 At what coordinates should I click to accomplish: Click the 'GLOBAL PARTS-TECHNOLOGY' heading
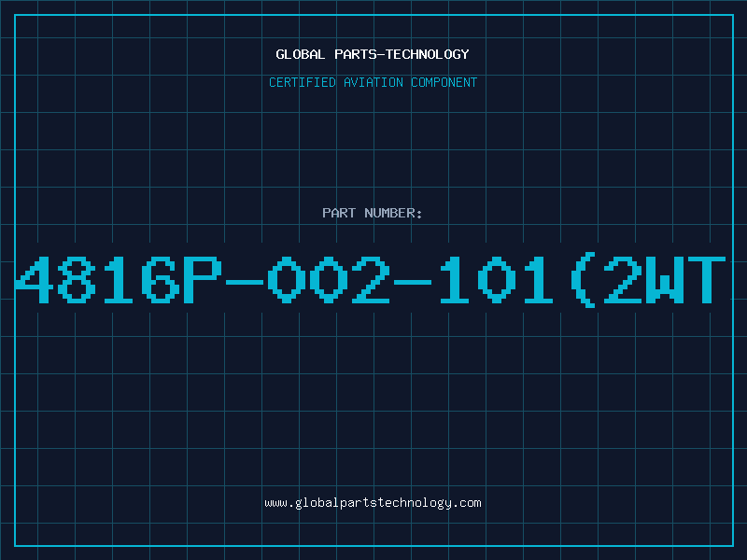(373, 54)
